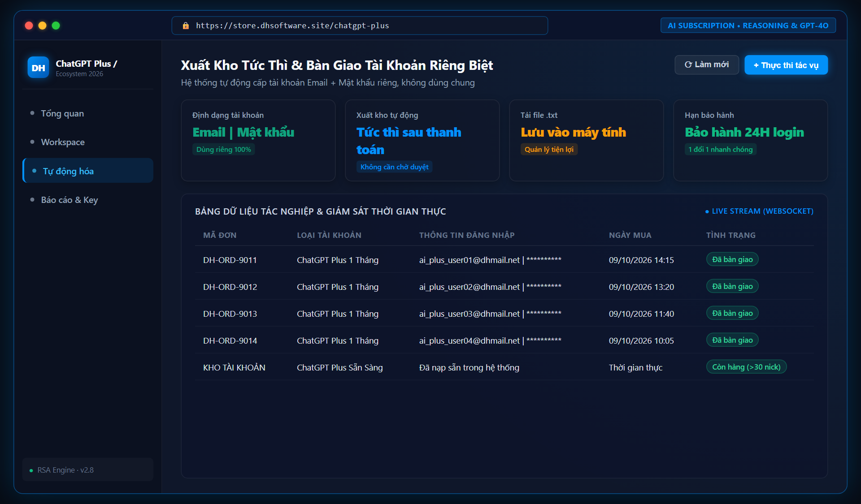Click the NGÀY MUA column header

point(630,235)
